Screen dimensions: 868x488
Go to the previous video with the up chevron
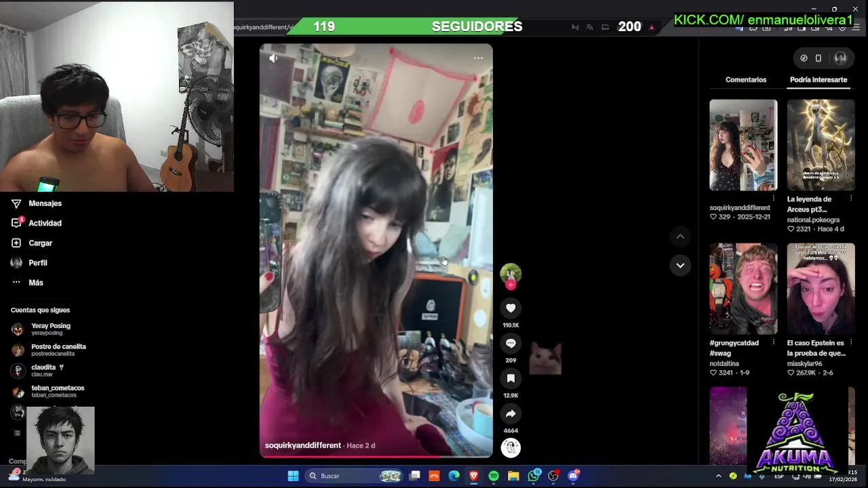pos(680,237)
